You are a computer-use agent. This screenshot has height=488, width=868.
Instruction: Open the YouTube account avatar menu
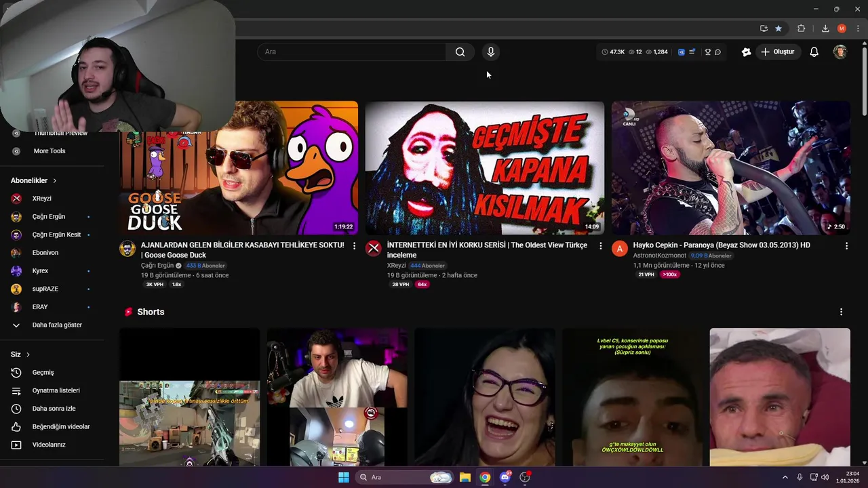[840, 52]
